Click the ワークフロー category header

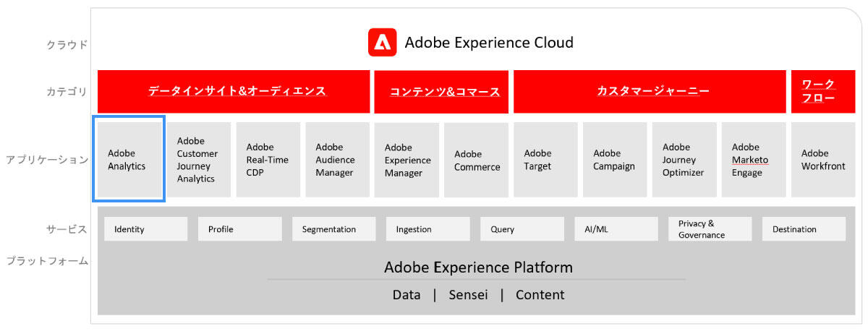coord(824,92)
